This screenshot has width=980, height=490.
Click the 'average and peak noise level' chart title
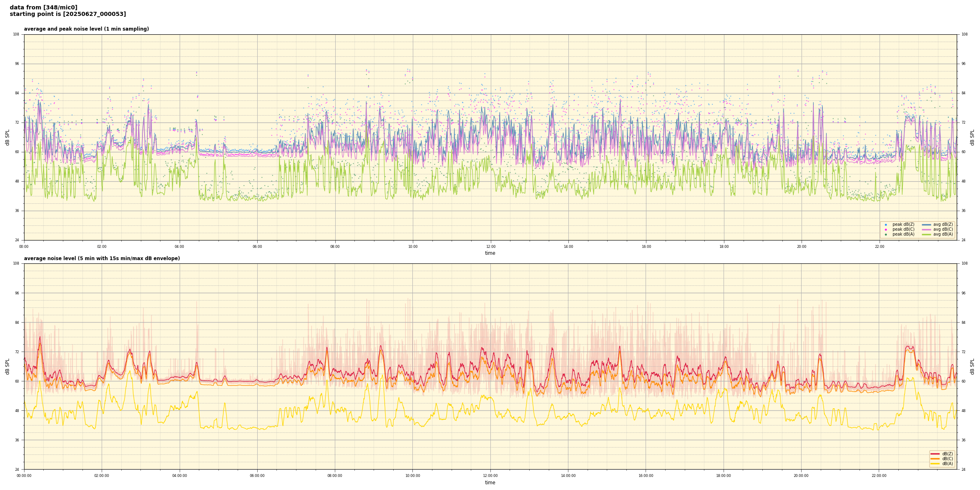pos(86,29)
